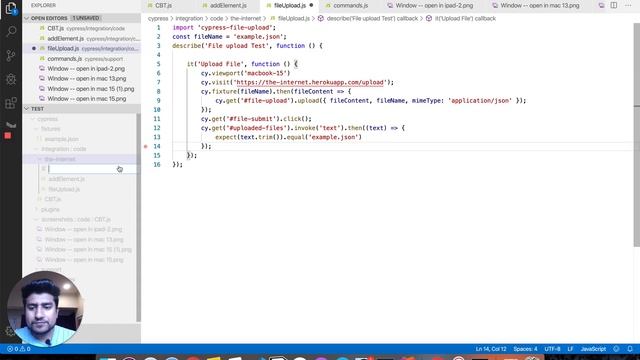Click the file icon of CBT.js tab

click(x=150, y=6)
